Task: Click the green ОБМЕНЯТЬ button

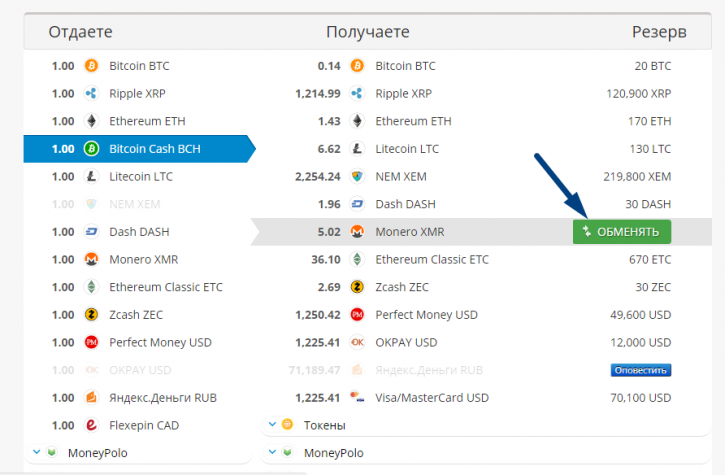Action: click(622, 232)
